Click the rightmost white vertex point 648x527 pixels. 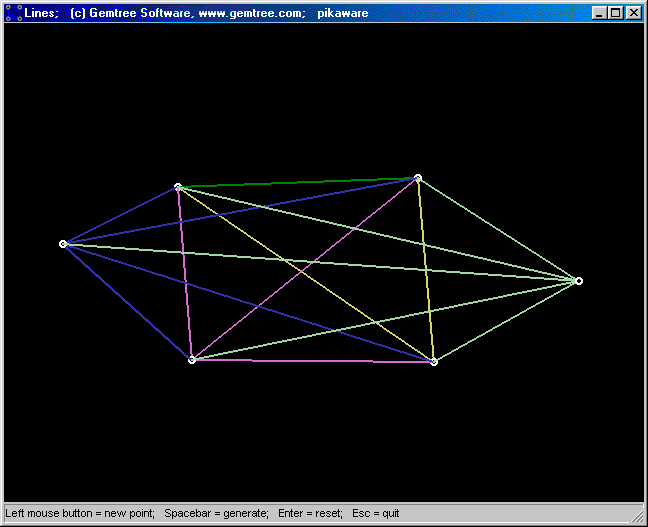[x=578, y=281]
